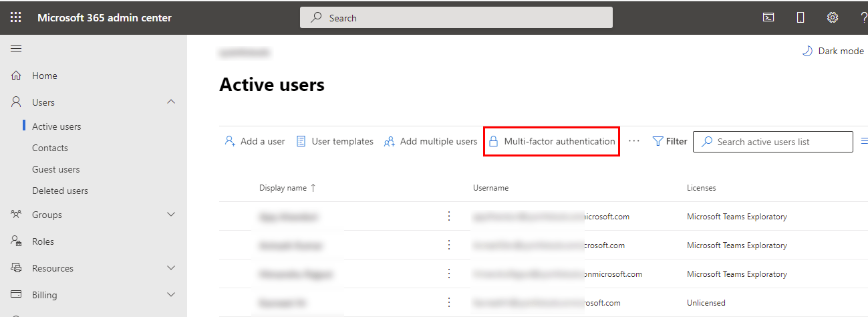The height and width of the screenshot is (317, 868).
Task: Click the Filter button
Action: (670, 141)
